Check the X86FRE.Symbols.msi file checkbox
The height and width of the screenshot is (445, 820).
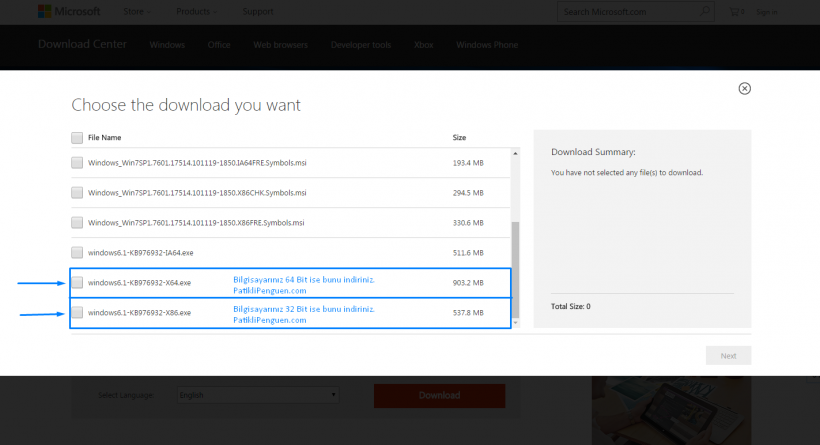[x=77, y=223]
